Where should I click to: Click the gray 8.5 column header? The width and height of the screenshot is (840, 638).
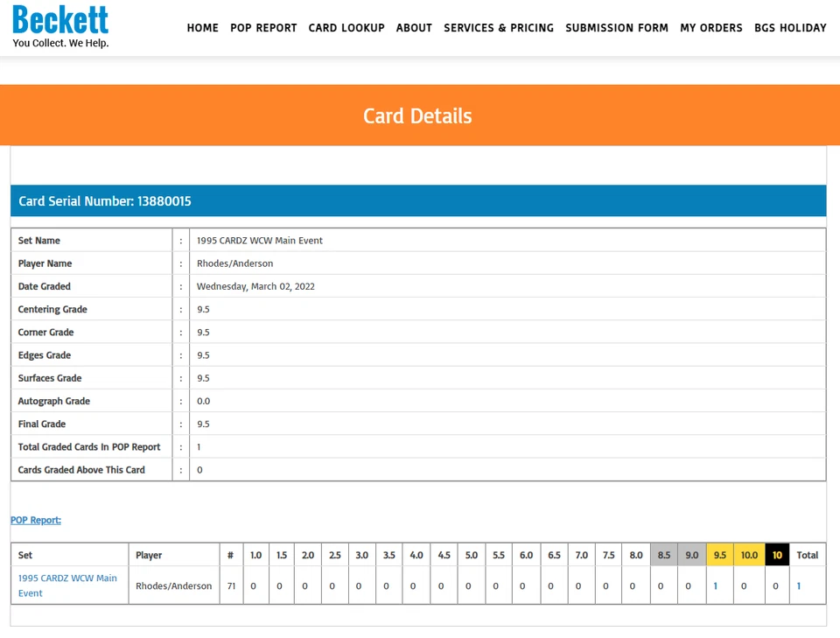click(x=664, y=555)
